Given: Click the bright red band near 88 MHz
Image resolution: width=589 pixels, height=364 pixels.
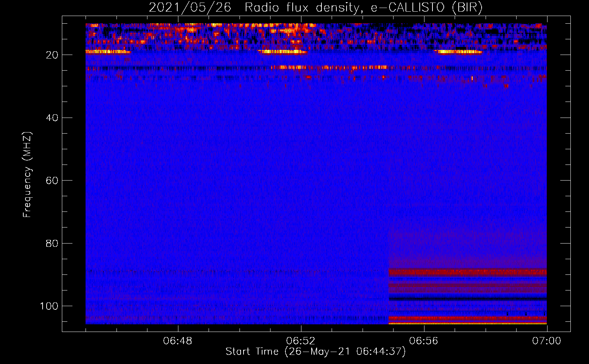Looking at the screenshot, I should [467, 272].
